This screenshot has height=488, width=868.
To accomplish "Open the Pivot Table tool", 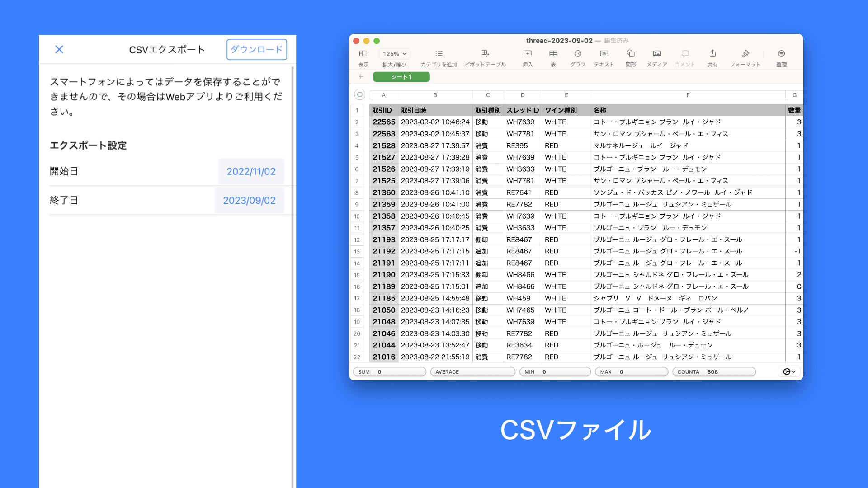I will [x=485, y=54].
